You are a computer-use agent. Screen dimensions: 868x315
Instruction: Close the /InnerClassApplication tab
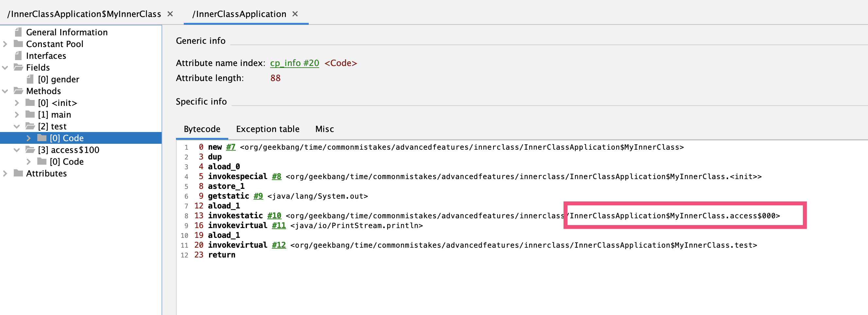click(295, 14)
